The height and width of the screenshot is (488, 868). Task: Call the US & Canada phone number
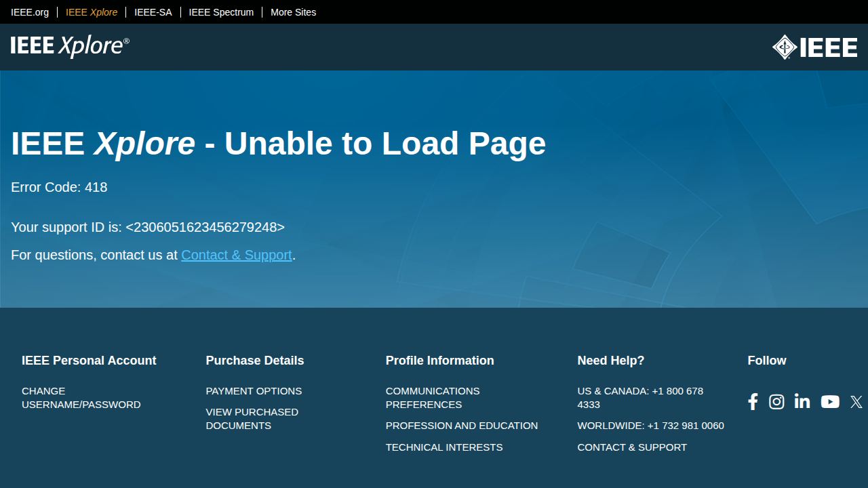(x=640, y=398)
